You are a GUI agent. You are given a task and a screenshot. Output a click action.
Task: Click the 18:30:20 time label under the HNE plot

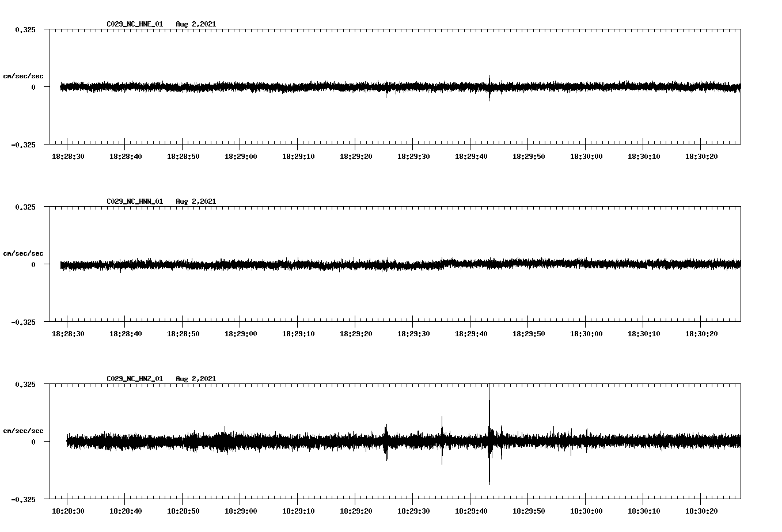[701, 157]
